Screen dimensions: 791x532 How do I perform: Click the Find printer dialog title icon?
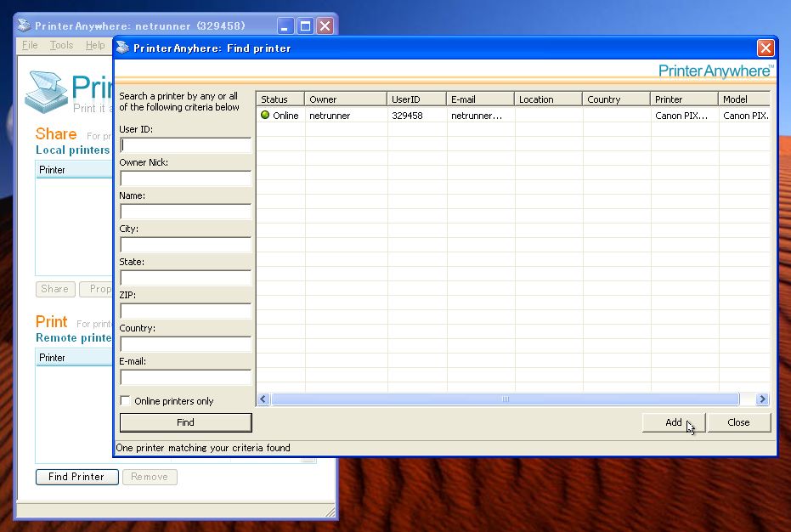(122, 48)
